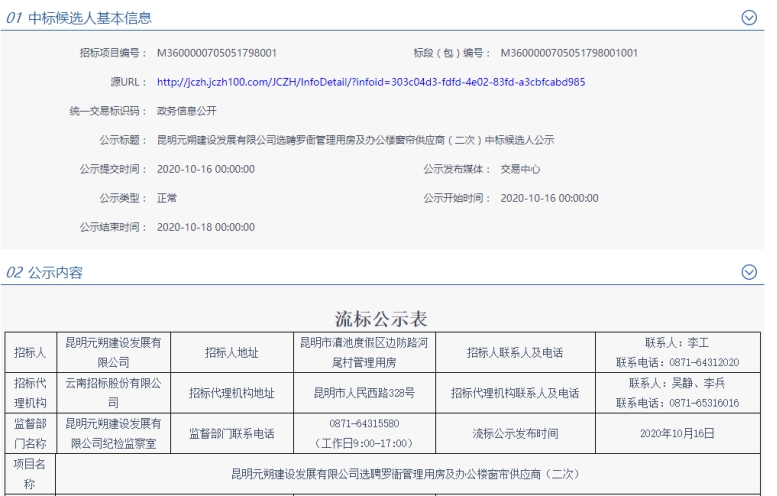Open the jczh.jczh100.com source URL link
This screenshot has height=496, width=777.
pyautogui.click(x=371, y=82)
